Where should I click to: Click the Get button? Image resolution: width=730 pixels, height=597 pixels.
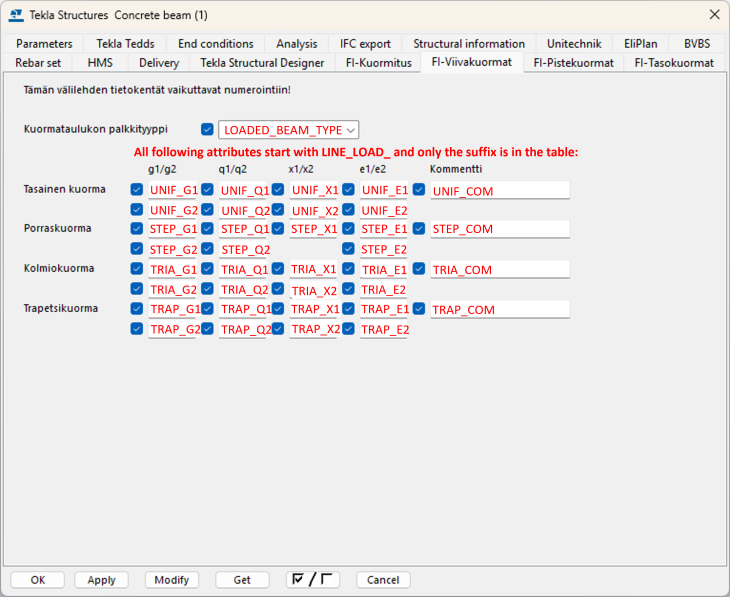coord(242,580)
